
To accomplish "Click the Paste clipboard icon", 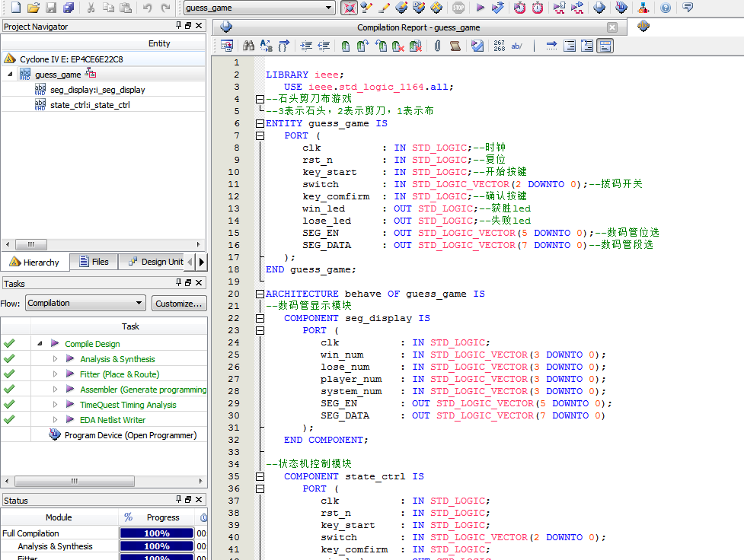I will [126, 7].
